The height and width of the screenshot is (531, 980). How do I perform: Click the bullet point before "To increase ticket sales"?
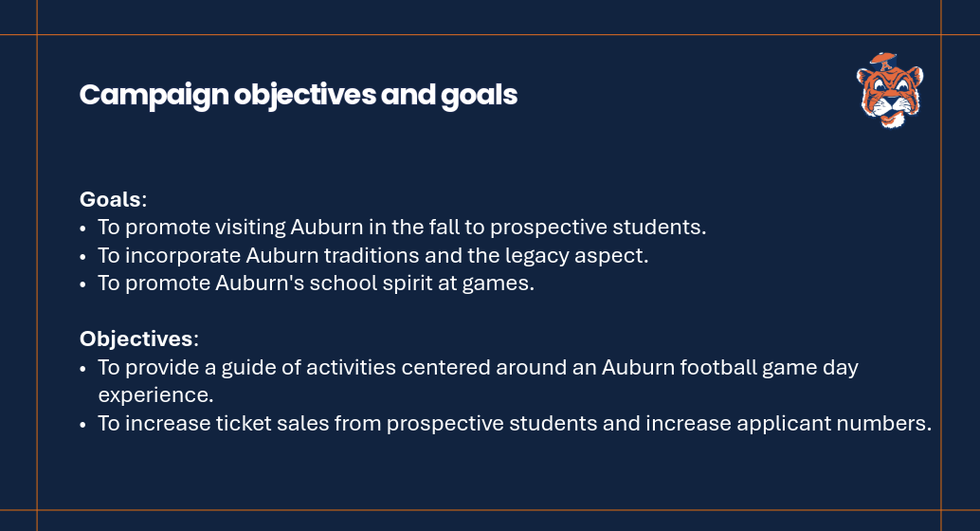(x=84, y=424)
